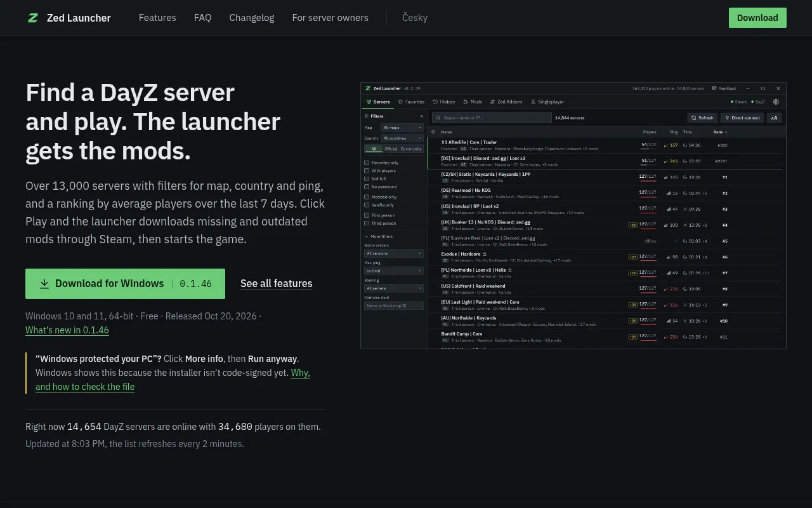Toggle the Not full checkbox
This screenshot has height=508, width=812.
click(x=367, y=178)
